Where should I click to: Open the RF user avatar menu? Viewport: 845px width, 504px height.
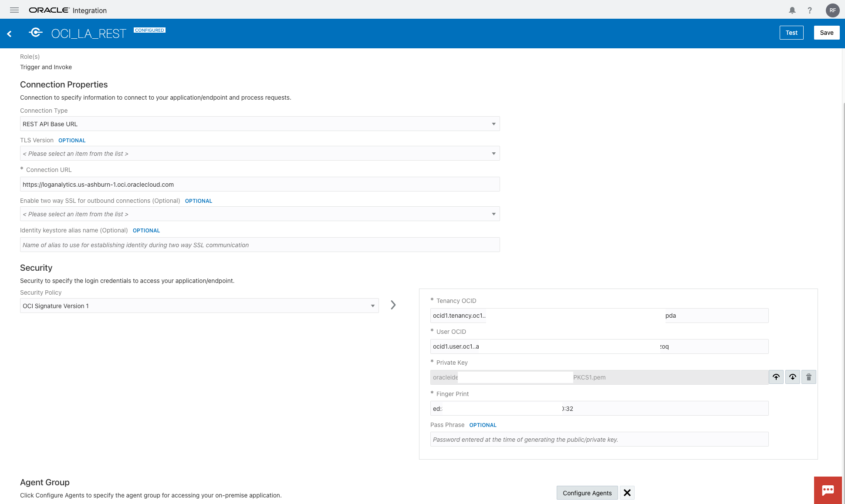click(x=832, y=10)
